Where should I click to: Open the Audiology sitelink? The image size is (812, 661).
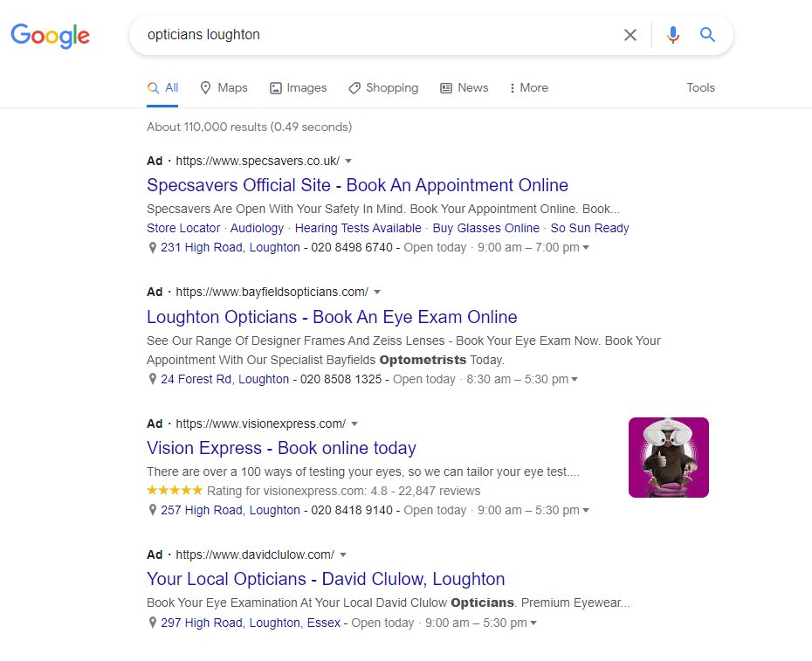pos(257,229)
